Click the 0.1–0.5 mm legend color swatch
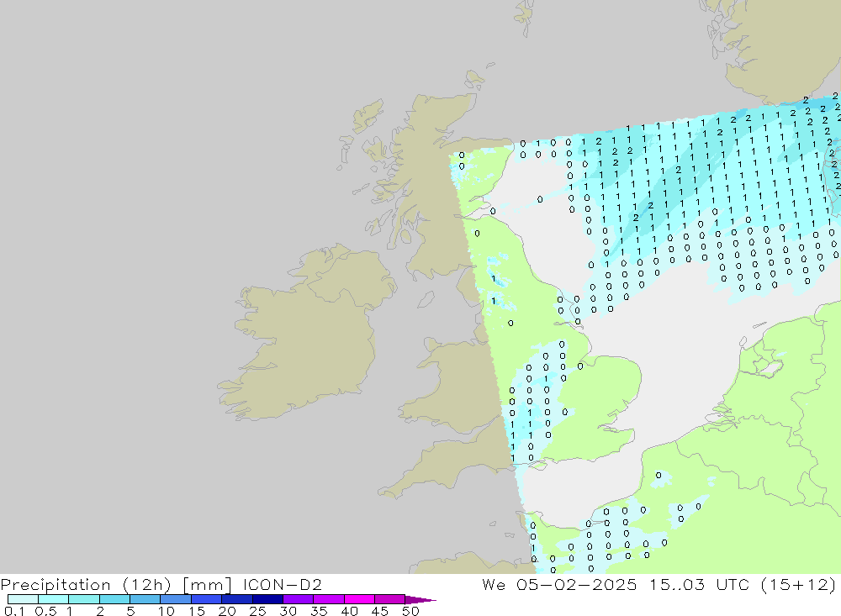841x616 pixels. click(23, 599)
